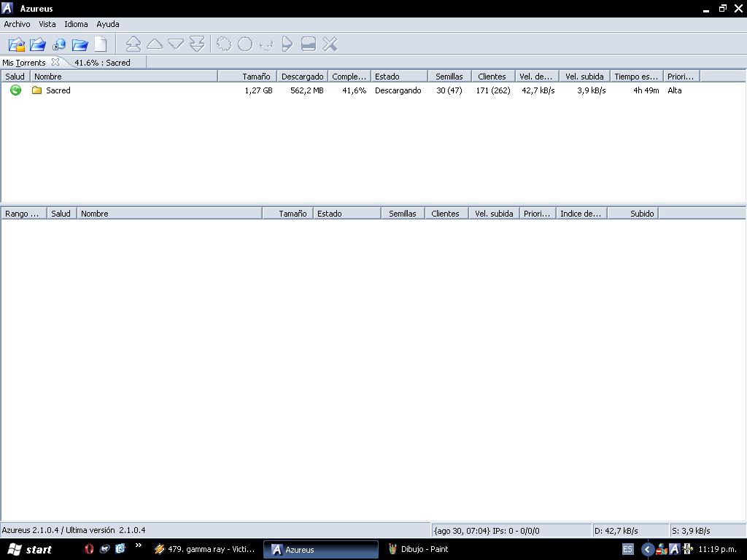Click the ES language indicator

point(628,549)
